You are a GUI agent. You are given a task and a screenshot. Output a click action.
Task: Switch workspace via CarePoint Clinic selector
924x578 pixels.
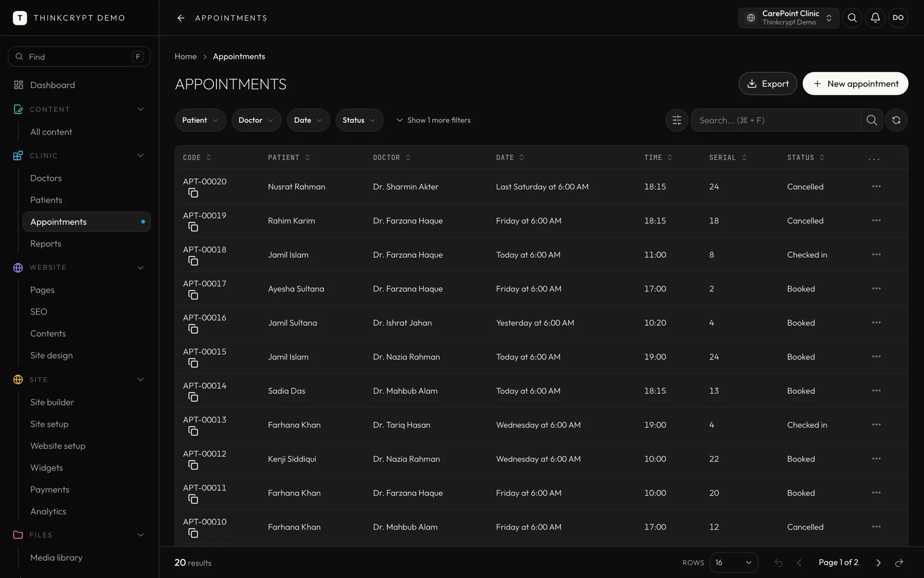click(788, 18)
